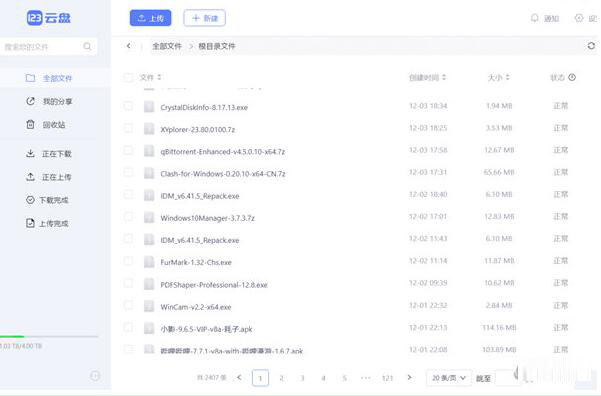The height and width of the screenshot is (396, 601).
Task: Check the CrystalDiskInfo-8.17.13.exe row checkbox
Action: pos(128,106)
